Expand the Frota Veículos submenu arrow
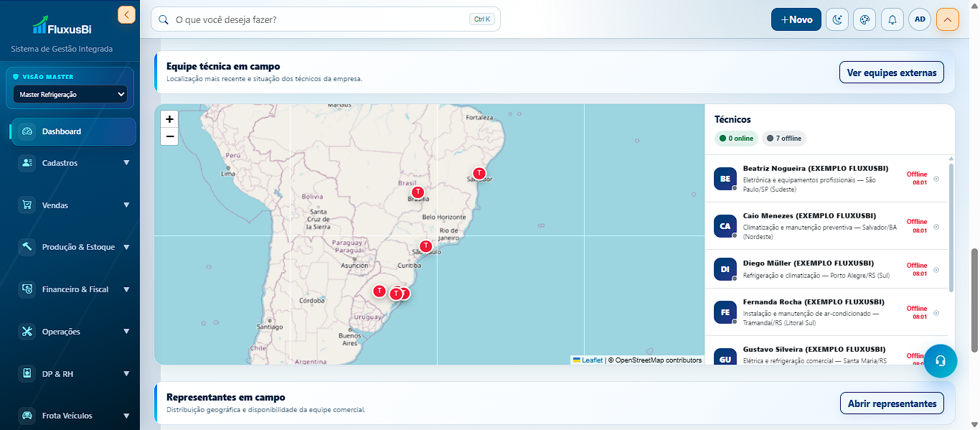This screenshot has height=430, width=980. point(126,416)
